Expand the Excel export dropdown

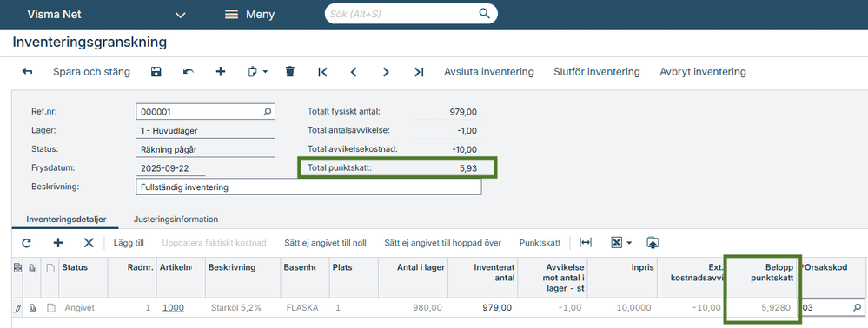pyautogui.click(x=629, y=243)
